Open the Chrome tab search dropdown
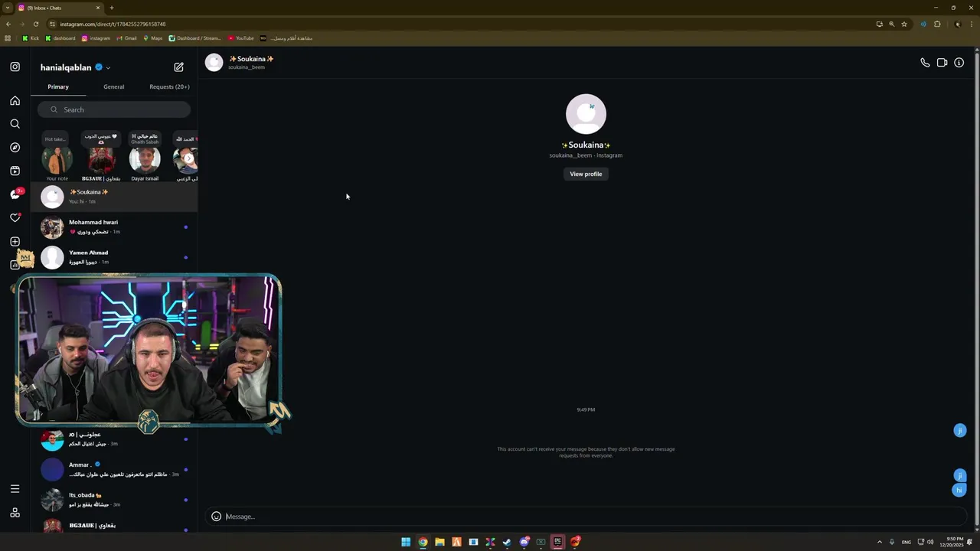Screen dimensions: 980x551 coord(7,8)
